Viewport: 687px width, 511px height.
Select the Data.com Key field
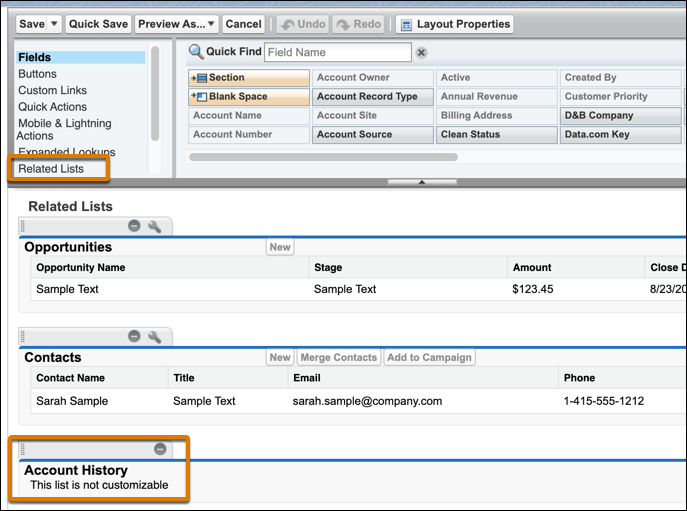(620, 135)
